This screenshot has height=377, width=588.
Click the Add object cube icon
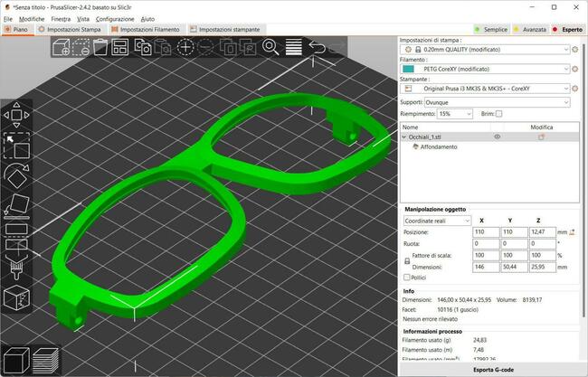click(x=58, y=47)
